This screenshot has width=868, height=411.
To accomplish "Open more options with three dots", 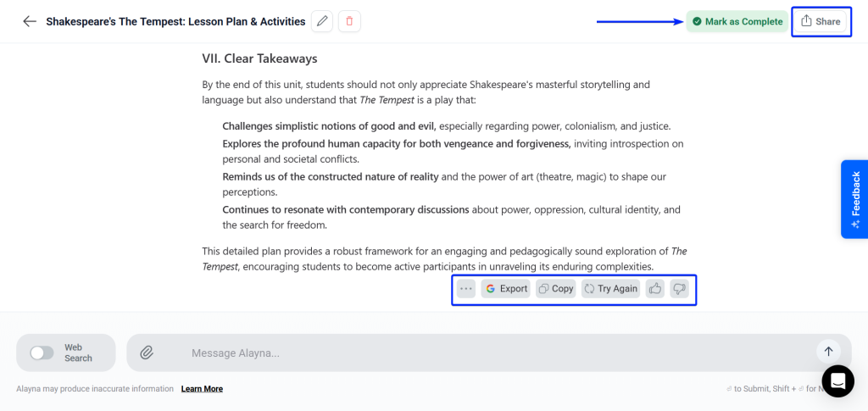I will pyautogui.click(x=466, y=289).
